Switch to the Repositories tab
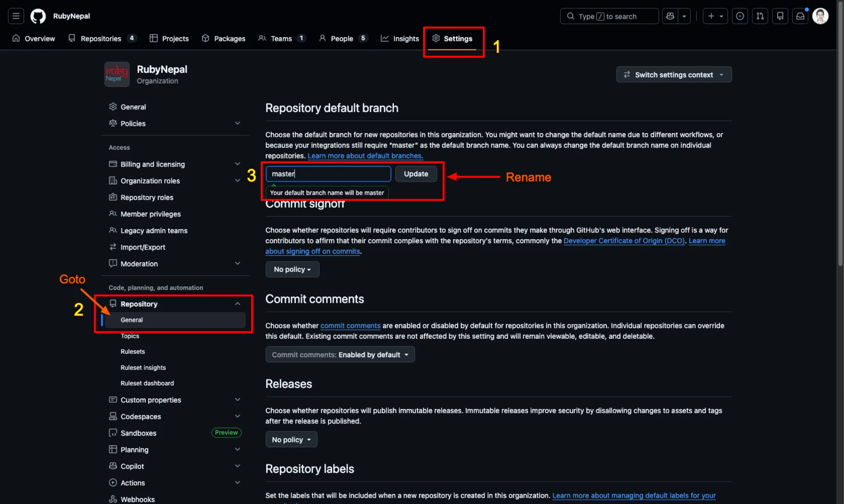 [x=103, y=38]
